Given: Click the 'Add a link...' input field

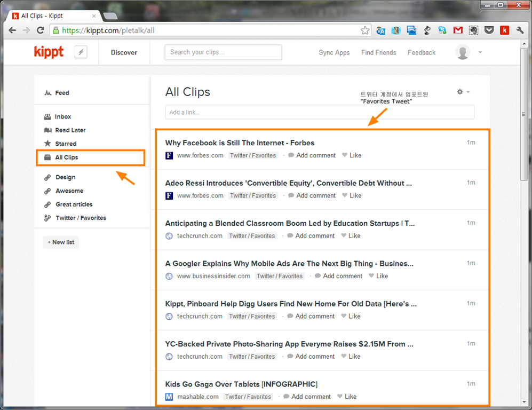Looking at the screenshot, I should (x=319, y=112).
